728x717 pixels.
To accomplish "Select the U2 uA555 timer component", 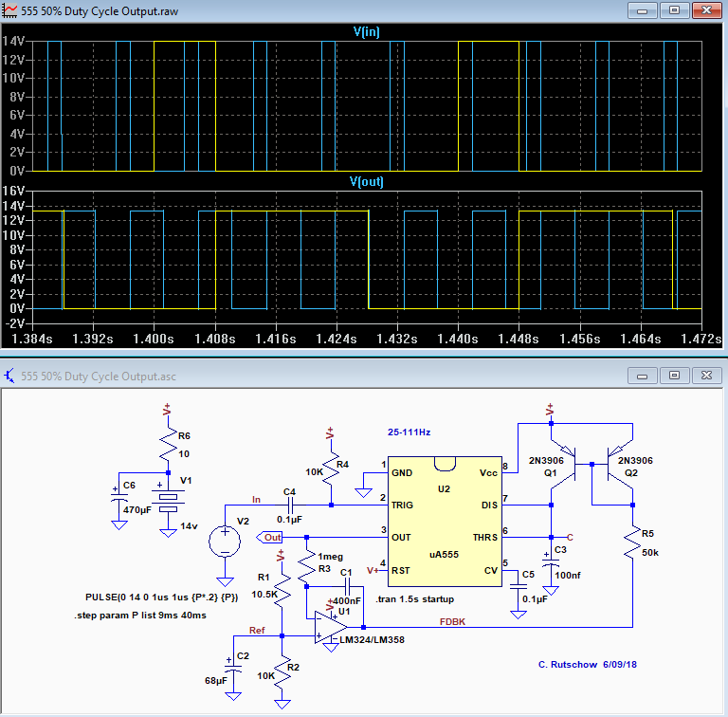I will point(445,522).
